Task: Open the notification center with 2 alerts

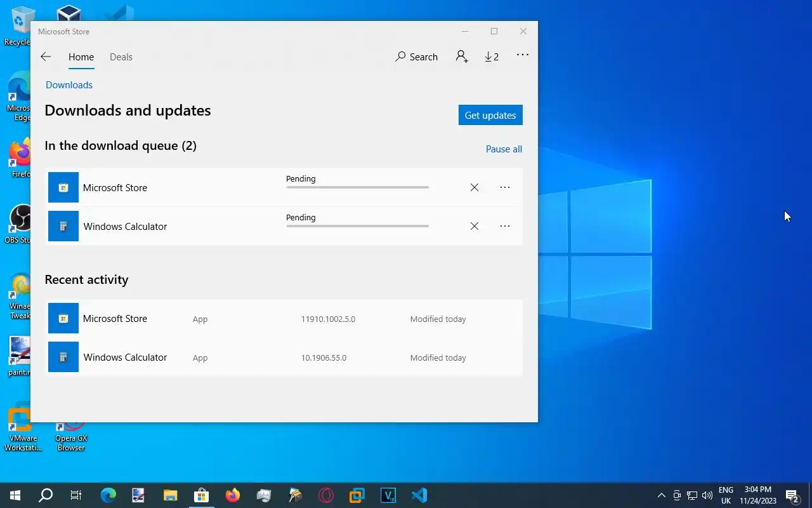Action: coord(792,495)
